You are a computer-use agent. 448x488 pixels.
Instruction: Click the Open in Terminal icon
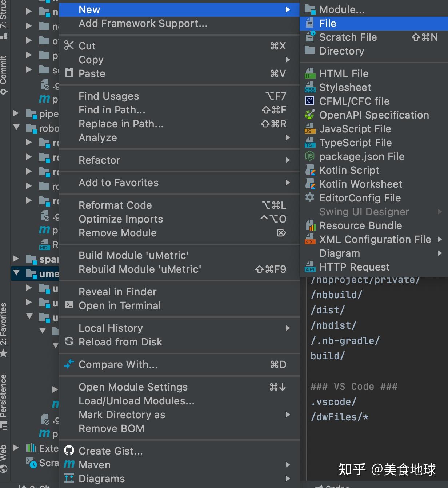point(69,305)
